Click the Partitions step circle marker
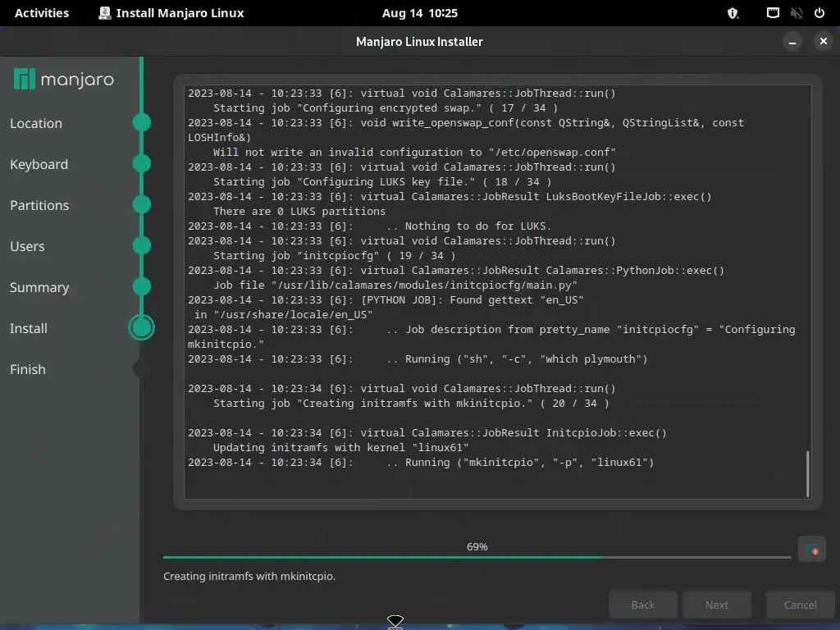Image resolution: width=840 pixels, height=630 pixels. (x=141, y=204)
